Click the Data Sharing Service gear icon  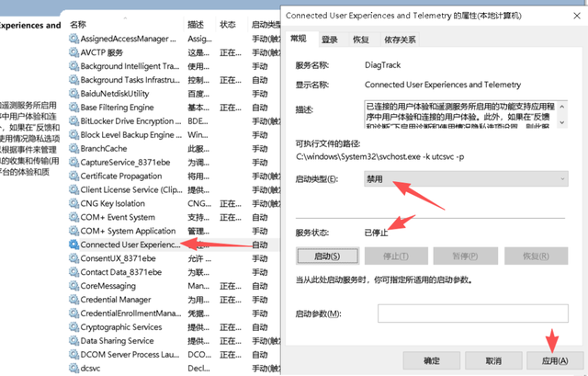click(x=73, y=341)
